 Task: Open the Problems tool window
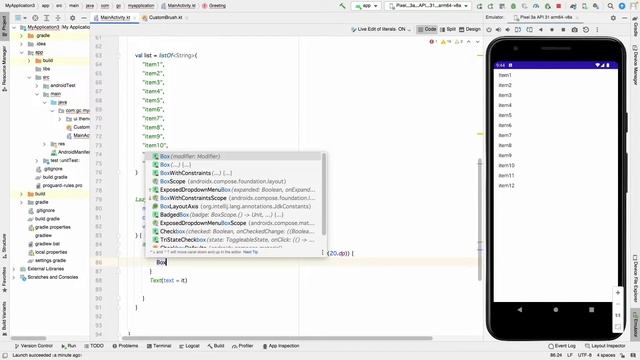point(125,346)
